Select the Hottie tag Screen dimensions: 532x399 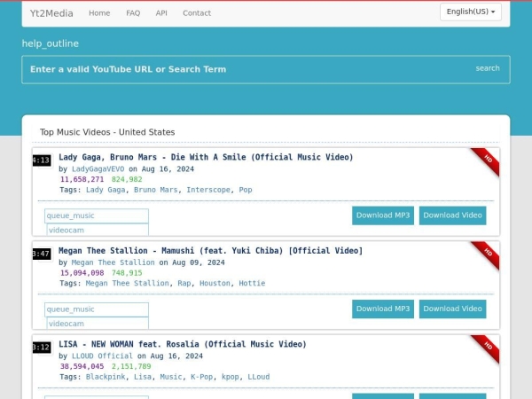[252, 284]
